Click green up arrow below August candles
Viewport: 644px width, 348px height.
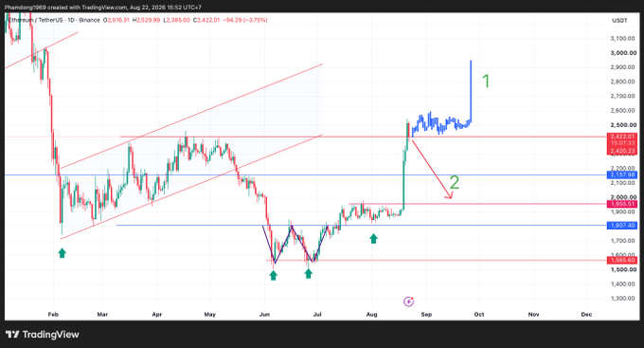pyautogui.click(x=373, y=238)
